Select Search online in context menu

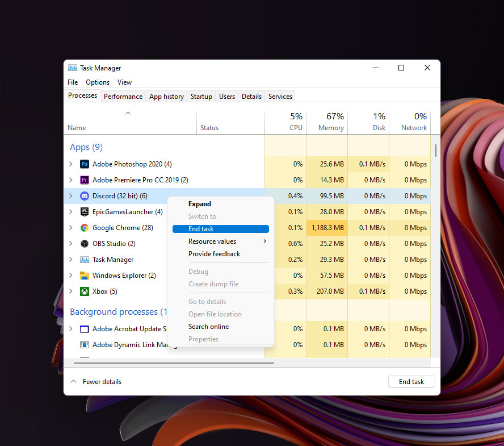[x=220, y=327]
